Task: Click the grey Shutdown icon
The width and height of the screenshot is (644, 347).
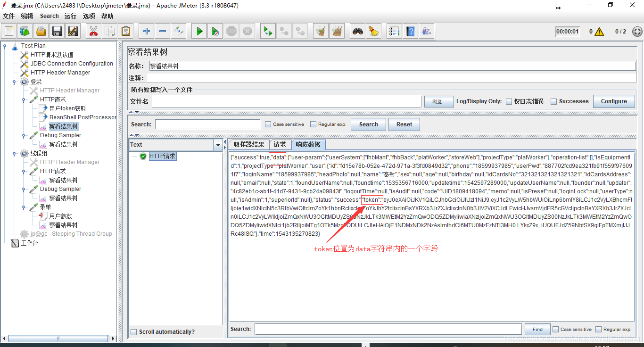Action: coord(248,32)
